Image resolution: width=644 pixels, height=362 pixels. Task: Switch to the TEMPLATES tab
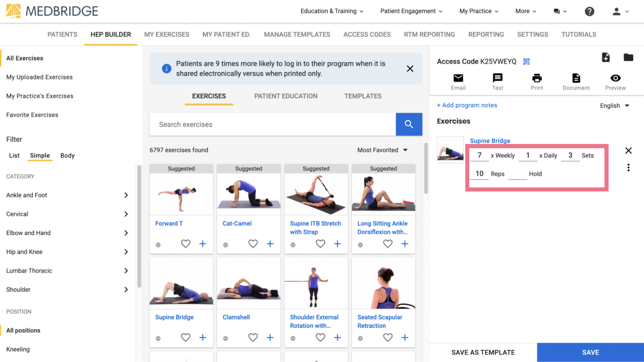pos(363,96)
